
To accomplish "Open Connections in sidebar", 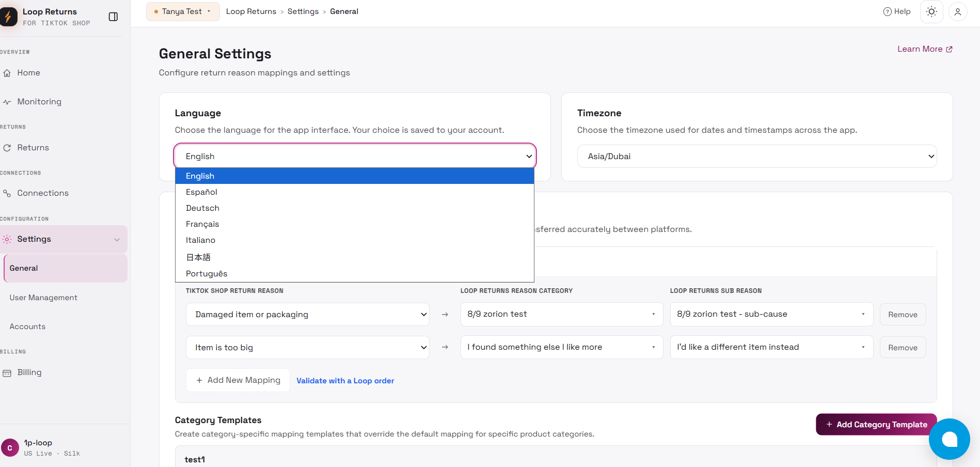I will tap(62, 193).
